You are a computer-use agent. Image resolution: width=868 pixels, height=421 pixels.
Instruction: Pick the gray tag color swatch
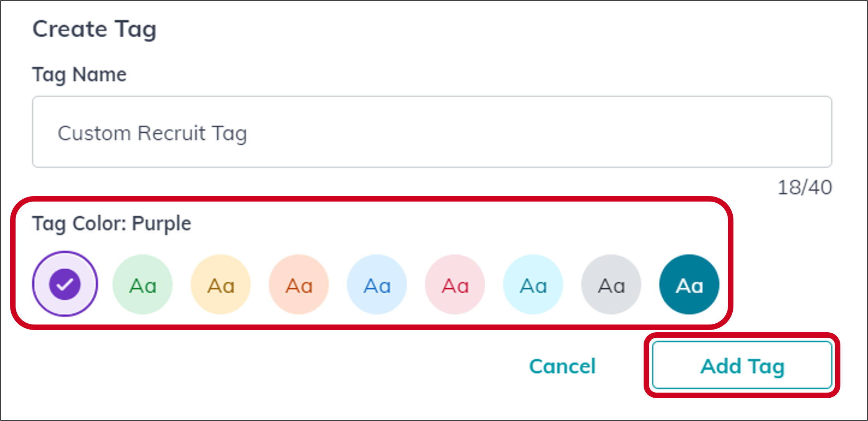click(x=611, y=284)
